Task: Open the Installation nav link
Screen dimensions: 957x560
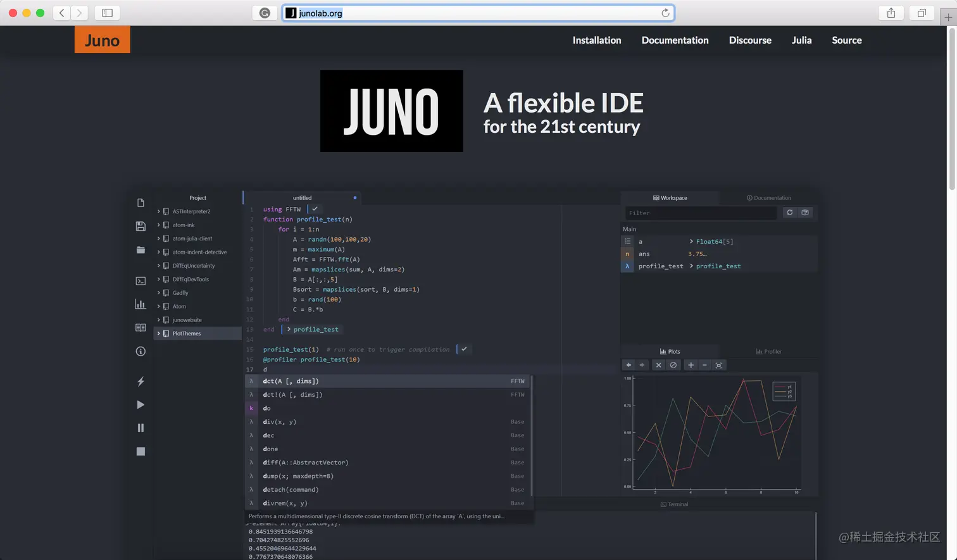Action: pyautogui.click(x=597, y=40)
